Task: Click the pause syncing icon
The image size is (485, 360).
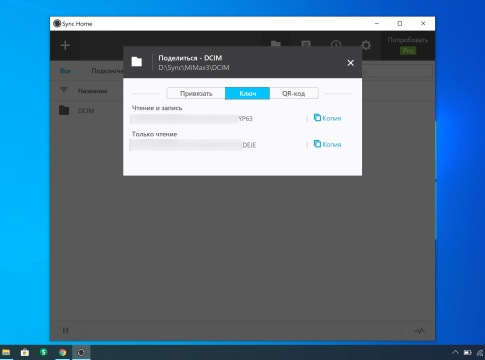Action: (65, 330)
